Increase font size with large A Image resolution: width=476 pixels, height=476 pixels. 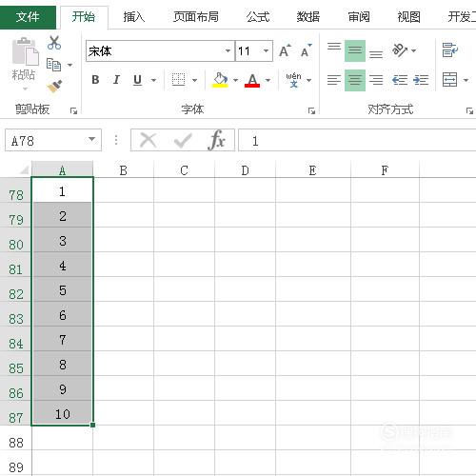pos(285,50)
